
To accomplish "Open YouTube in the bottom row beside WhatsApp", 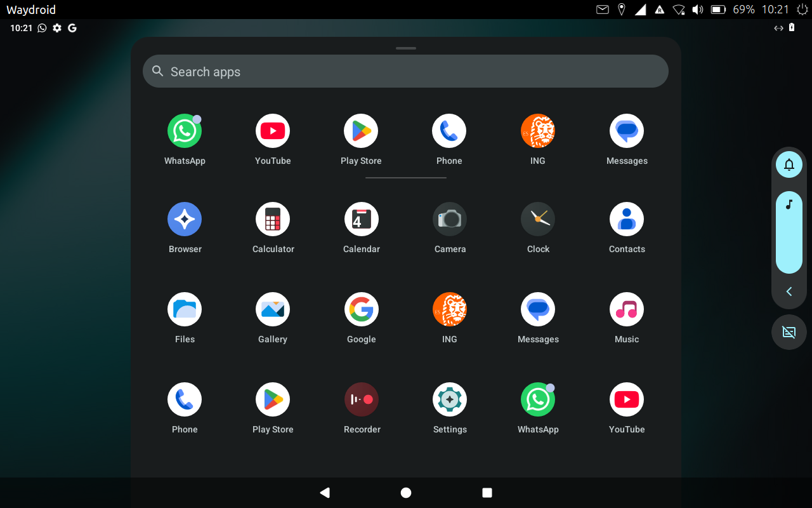I will tap(627, 400).
